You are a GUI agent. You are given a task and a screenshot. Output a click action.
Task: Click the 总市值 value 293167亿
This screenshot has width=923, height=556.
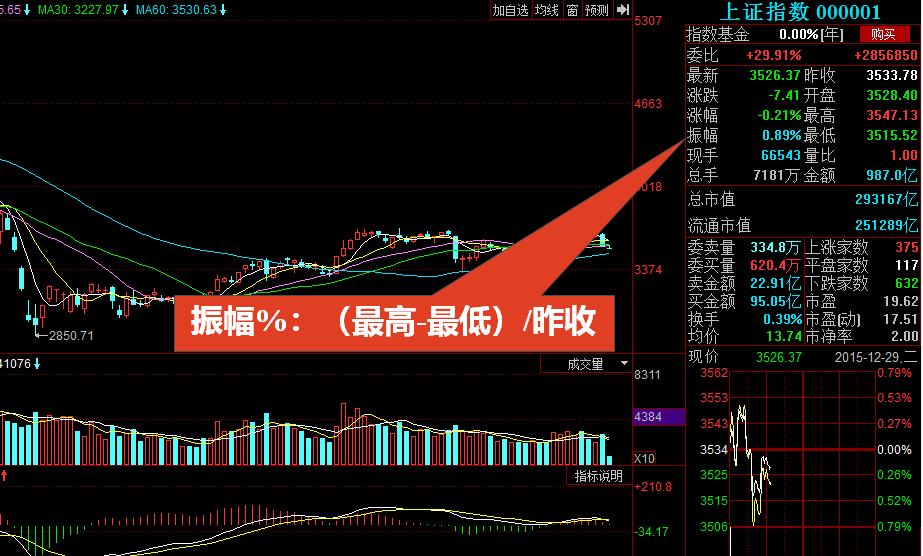click(x=887, y=199)
